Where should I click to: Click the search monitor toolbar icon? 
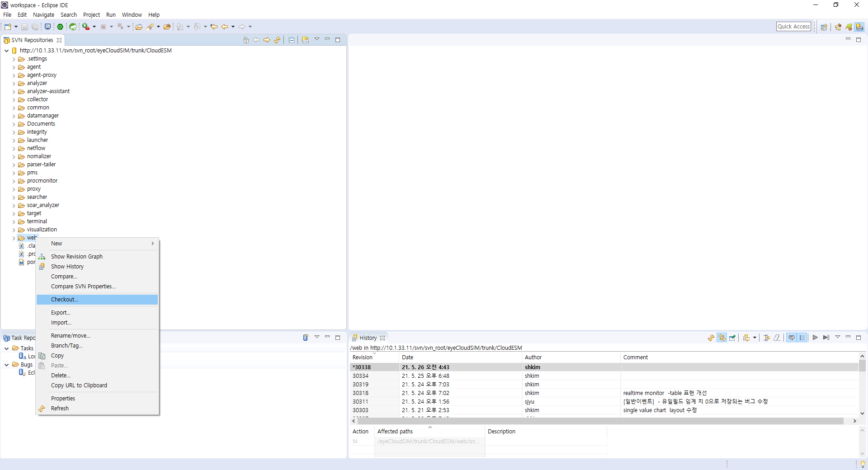coord(47,27)
